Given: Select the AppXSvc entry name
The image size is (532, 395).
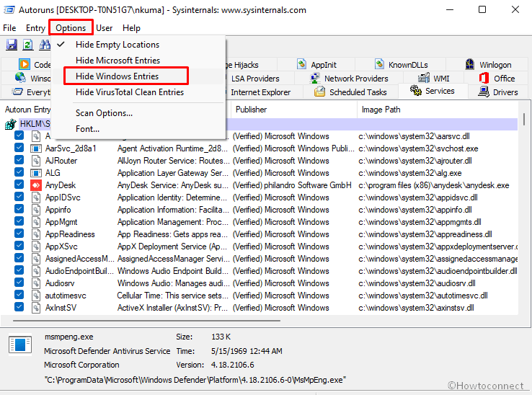Looking at the screenshot, I should (x=61, y=247).
